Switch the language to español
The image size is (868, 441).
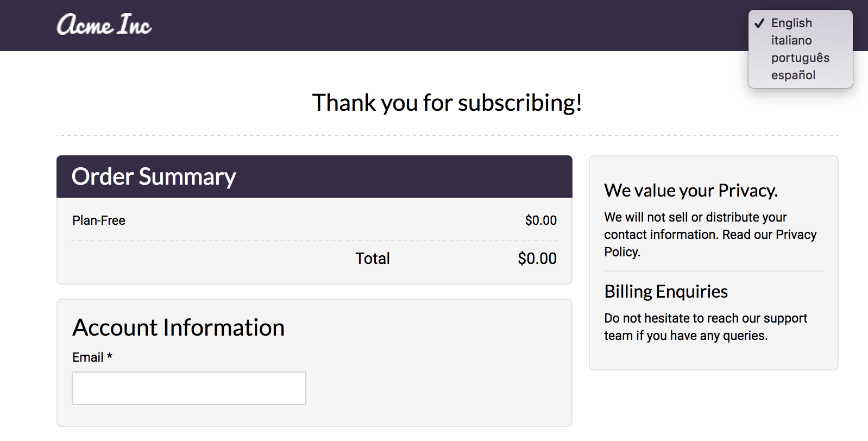[x=793, y=75]
